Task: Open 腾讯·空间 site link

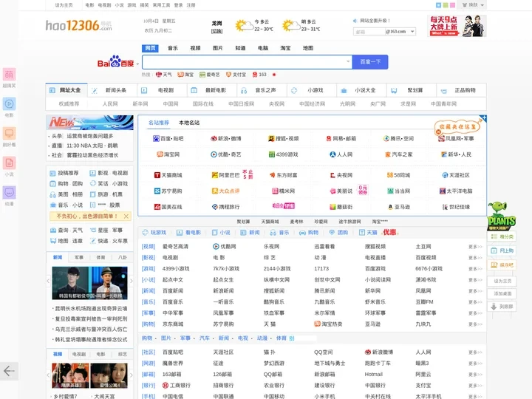Action: pyautogui.click(x=398, y=138)
